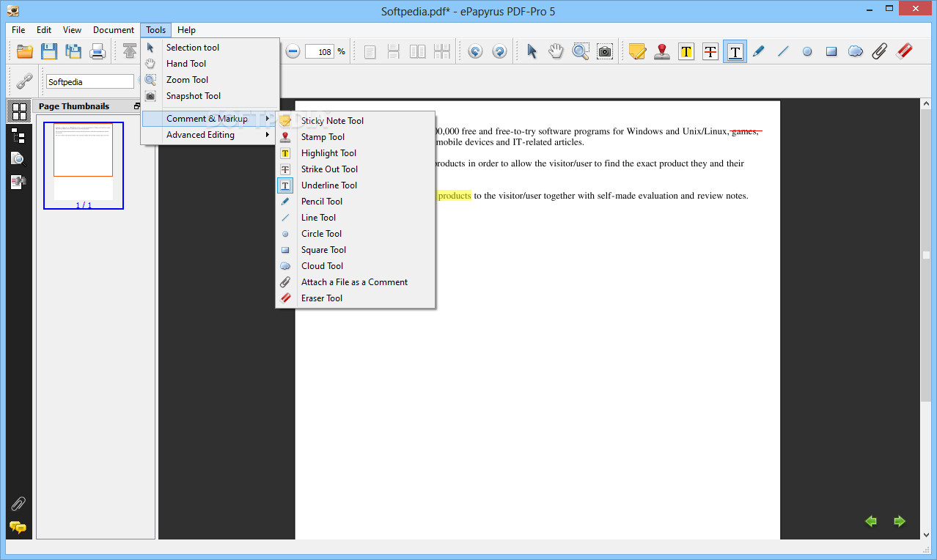Image resolution: width=937 pixels, height=560 pixels.
Task: Pick Circle Tool in submenu
Action: [356, 234]
